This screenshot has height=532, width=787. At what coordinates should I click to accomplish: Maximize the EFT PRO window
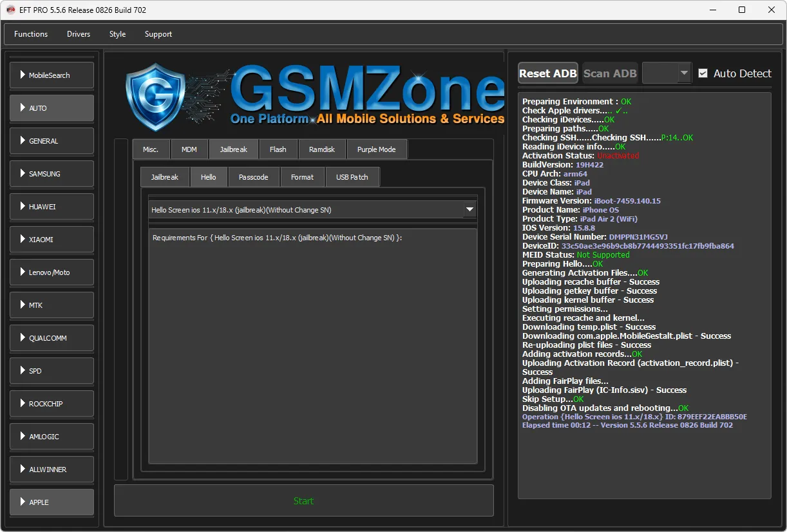[742, 10]
